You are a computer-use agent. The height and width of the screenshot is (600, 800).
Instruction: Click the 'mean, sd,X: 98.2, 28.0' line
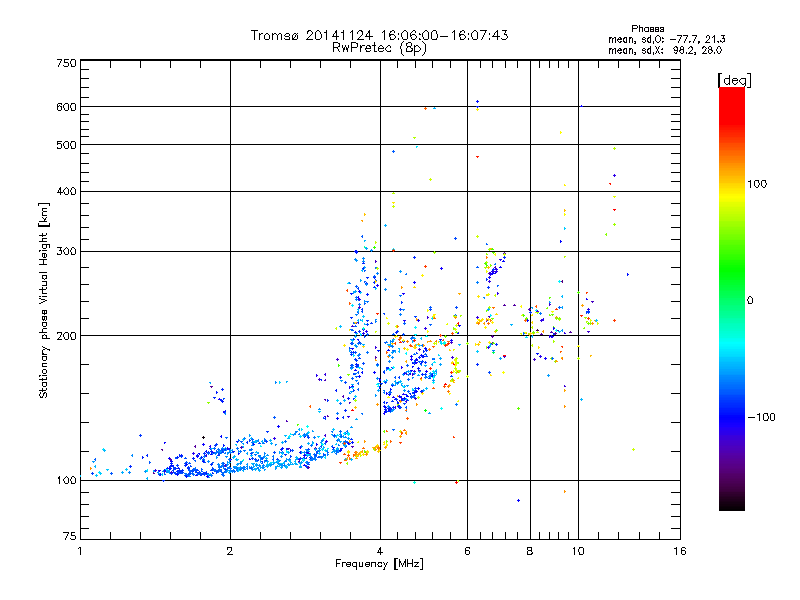click(665, 51)
